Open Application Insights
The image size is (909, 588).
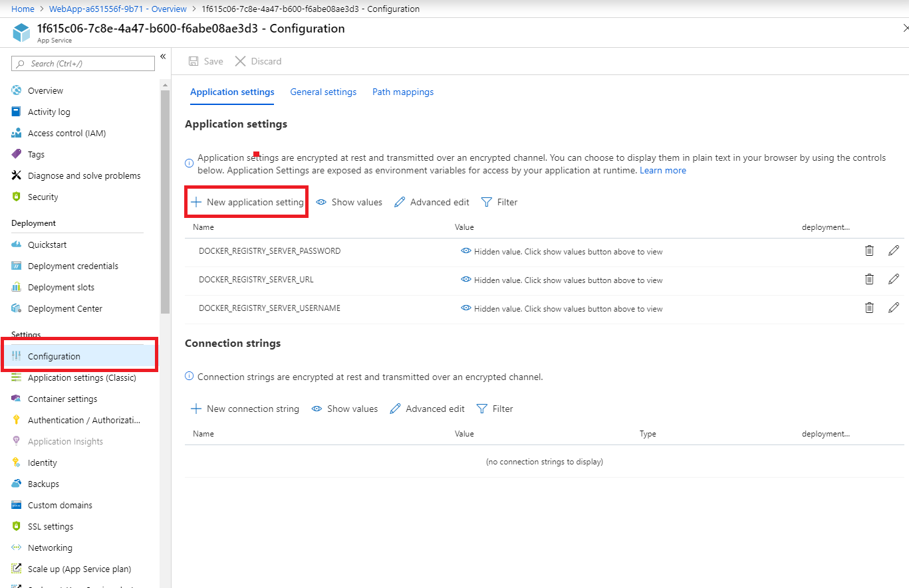point(65,441)
